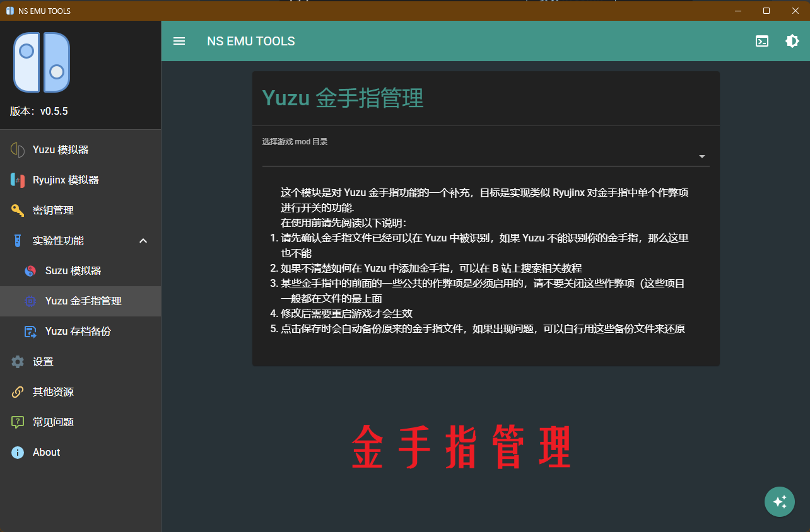810x532 pixels.
Task: Click the 选择游戏 mod 目录 select field
Action: pos(479,156)
